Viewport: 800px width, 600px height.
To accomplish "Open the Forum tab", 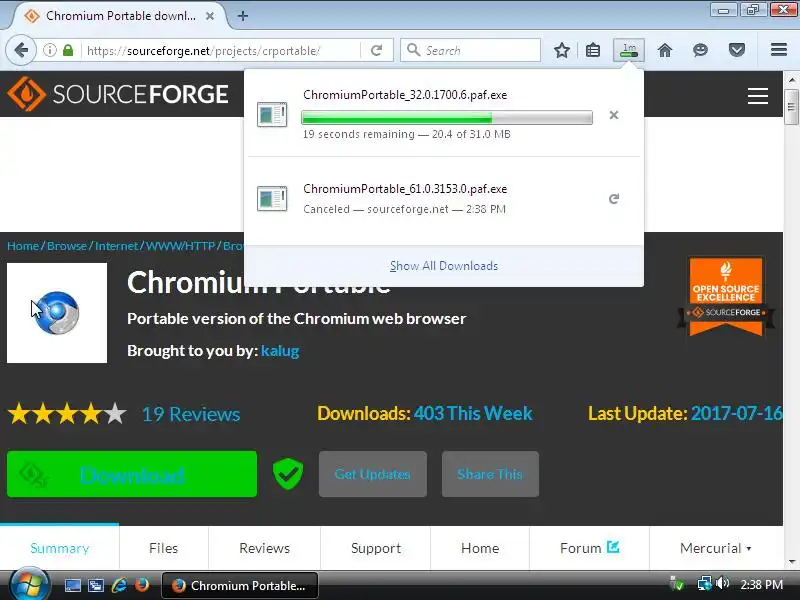I will coord(589,548).
